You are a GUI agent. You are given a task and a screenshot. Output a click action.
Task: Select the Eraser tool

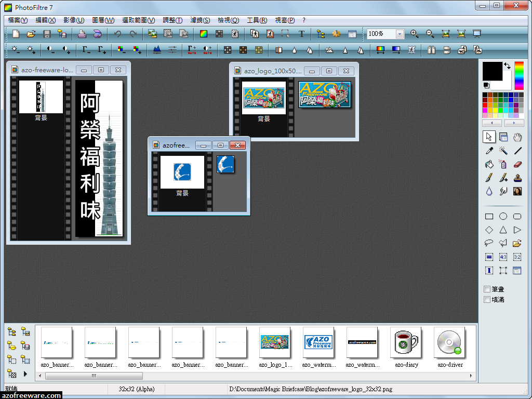[517, 164]
